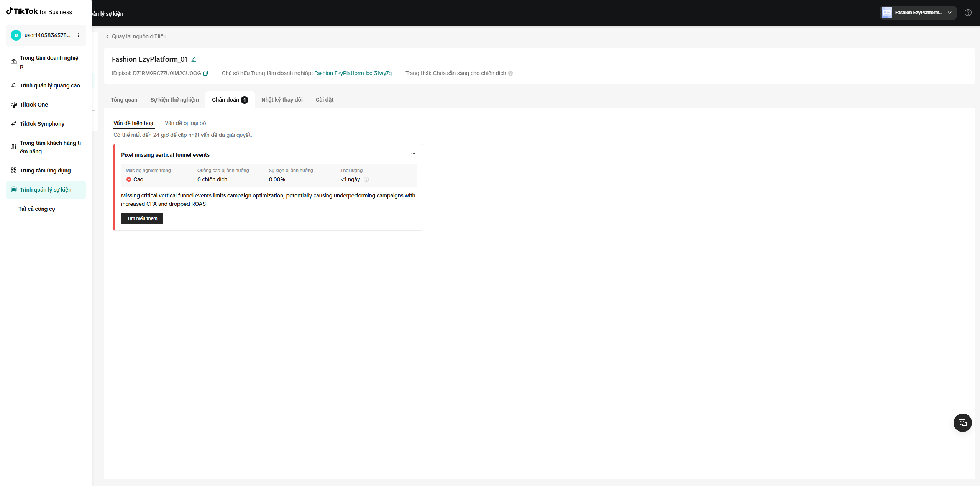The height and width of the screenshot is (486, 980).
Task: Open the user account three-dot menu
Action: coord(78,35)
